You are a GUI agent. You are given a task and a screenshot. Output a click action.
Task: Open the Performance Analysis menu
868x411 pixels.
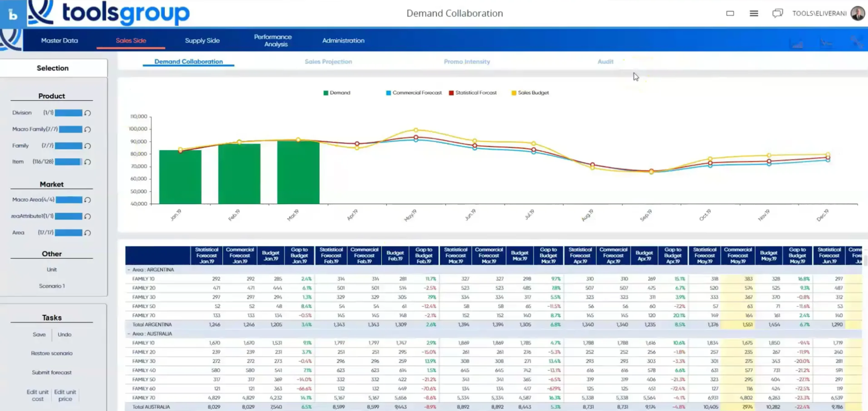[x=273, y=40]
